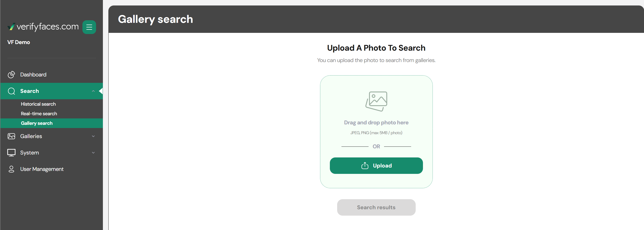Select Gallery search menu item

(37, 123)
